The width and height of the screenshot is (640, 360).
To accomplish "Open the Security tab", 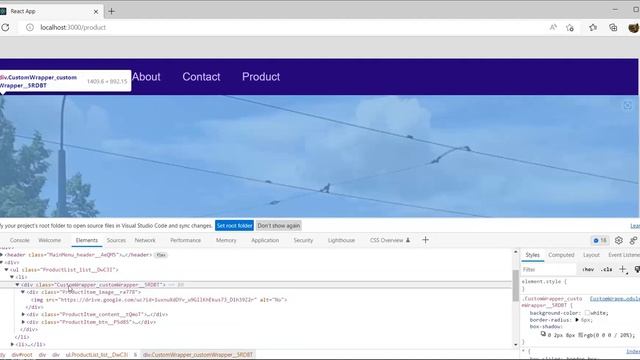I will (x=303, y=240).
